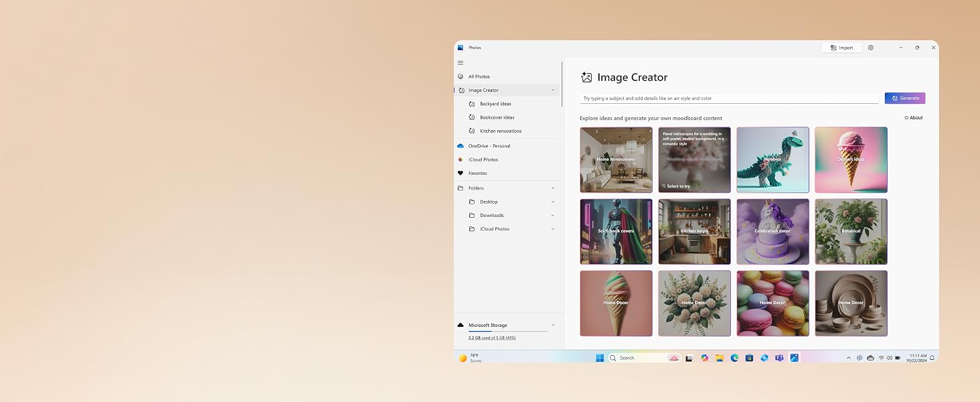Open the weather widget showing Sunny
The height and width of the screenshot is (402, 980).
point(470,358)
